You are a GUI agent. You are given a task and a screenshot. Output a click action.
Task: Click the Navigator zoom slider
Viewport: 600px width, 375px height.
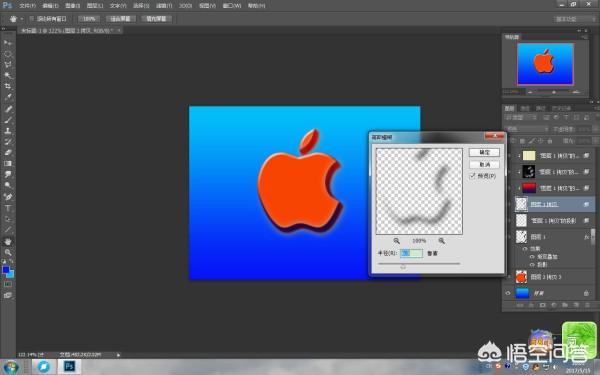(x=553, y=92)
